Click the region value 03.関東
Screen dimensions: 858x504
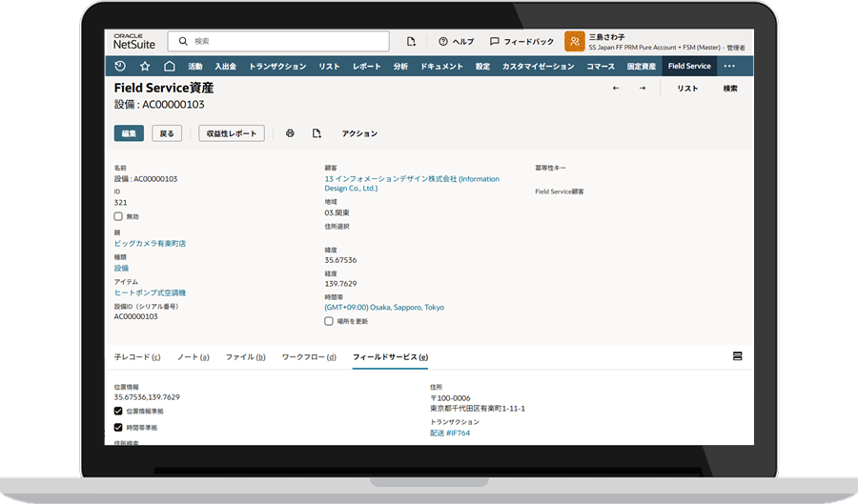337,212
